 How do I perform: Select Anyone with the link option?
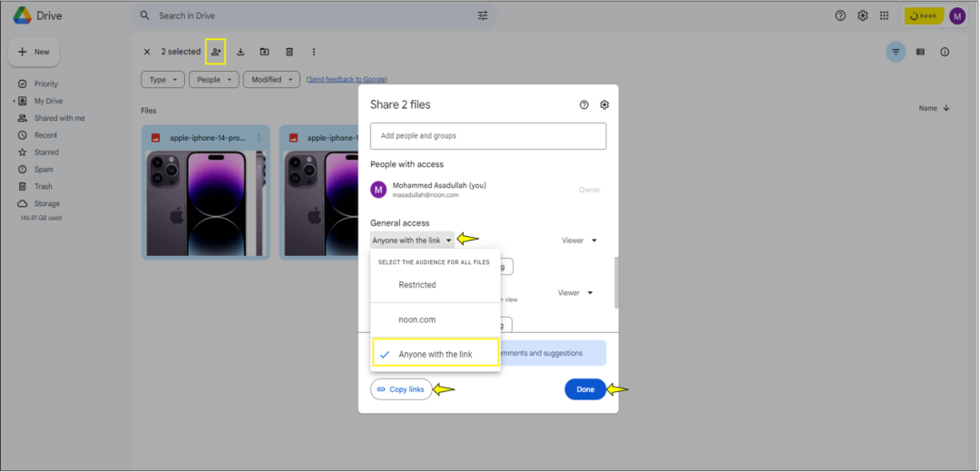436,352
